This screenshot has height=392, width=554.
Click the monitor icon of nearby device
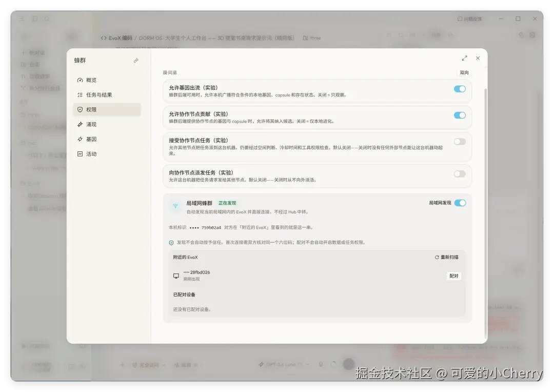click(x=176, y=276)
